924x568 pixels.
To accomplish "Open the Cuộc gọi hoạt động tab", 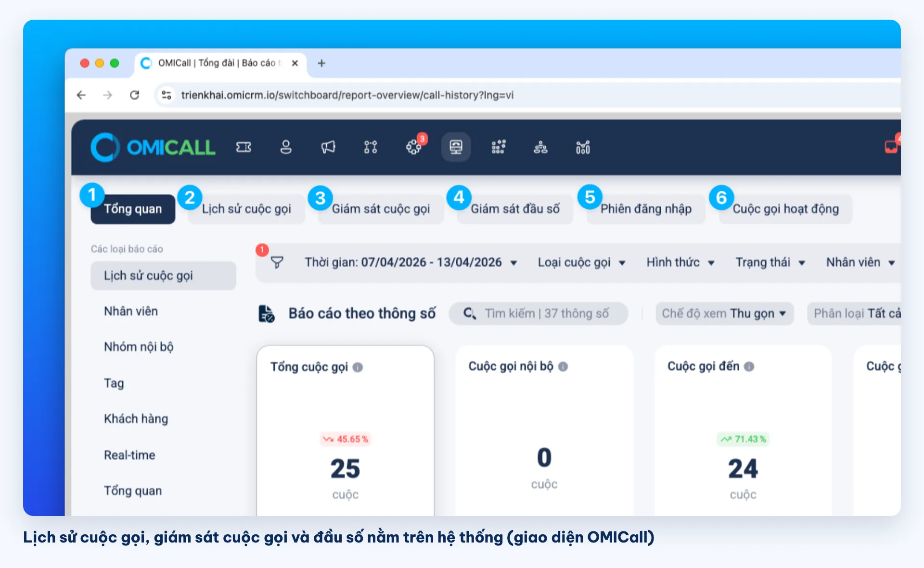I will [x=785, y=209].
